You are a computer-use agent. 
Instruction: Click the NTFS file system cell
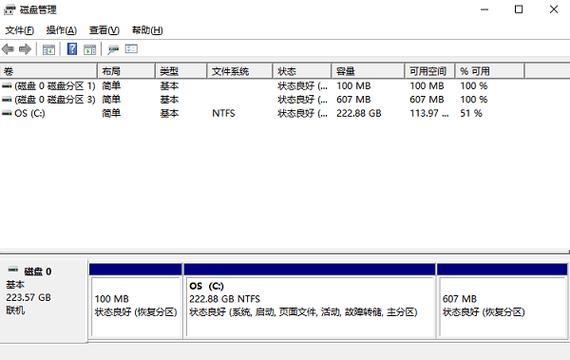pyautogui.click(x=224, y=113)
